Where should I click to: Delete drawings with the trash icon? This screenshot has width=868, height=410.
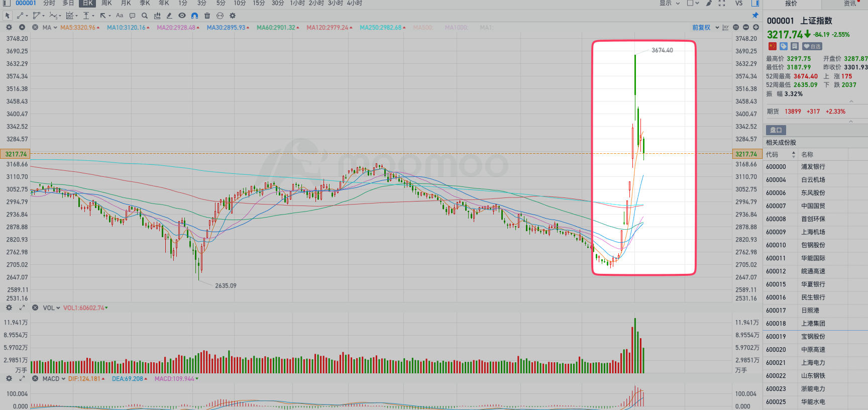[207, 16]
